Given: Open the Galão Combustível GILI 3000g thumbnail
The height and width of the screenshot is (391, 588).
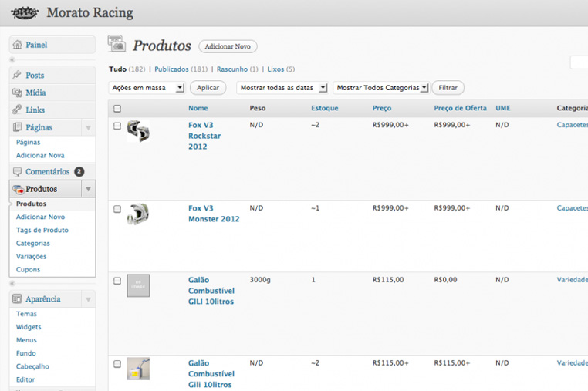Looking at the screenshot, I should (138, 285).
